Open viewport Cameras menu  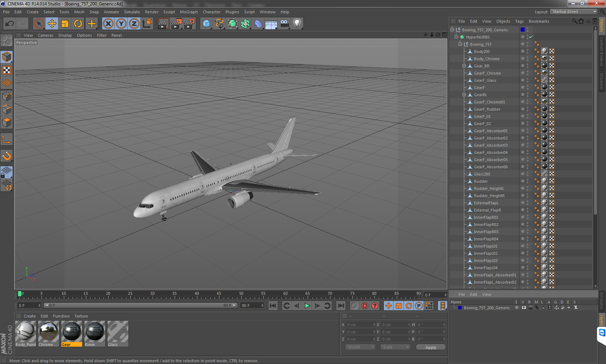click(x=45, y=35)
